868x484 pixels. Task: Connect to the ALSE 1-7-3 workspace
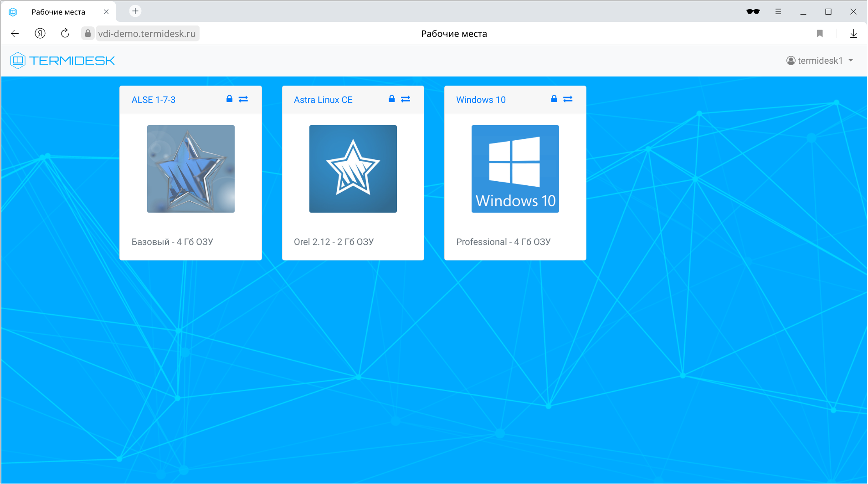click(243, 99)
